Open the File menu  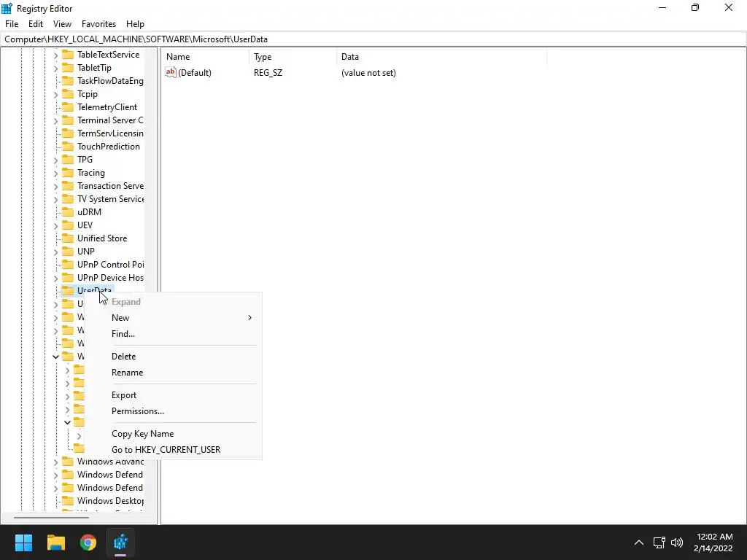point(12,24)
